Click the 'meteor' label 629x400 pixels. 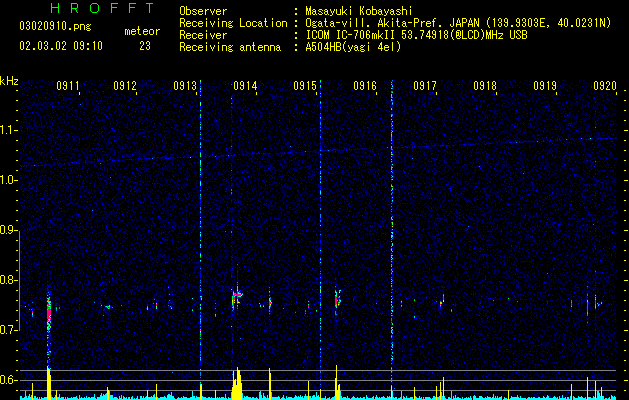tap(142, 31)
